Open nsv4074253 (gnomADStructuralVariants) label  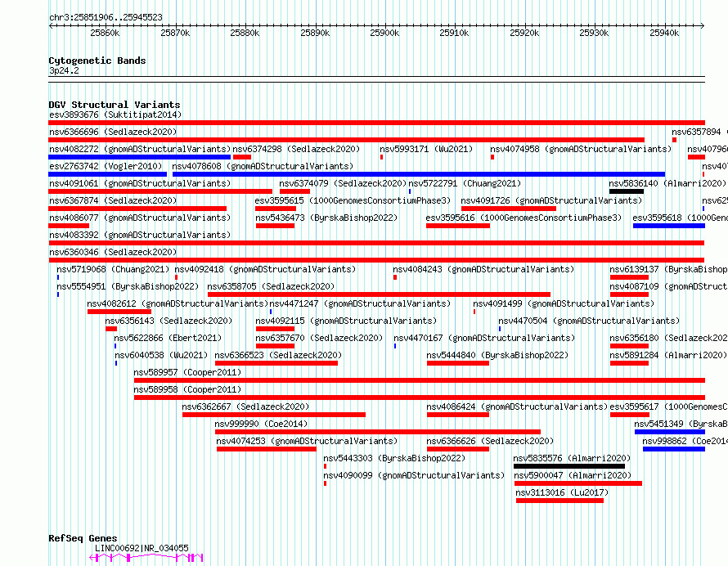(307, 441)
